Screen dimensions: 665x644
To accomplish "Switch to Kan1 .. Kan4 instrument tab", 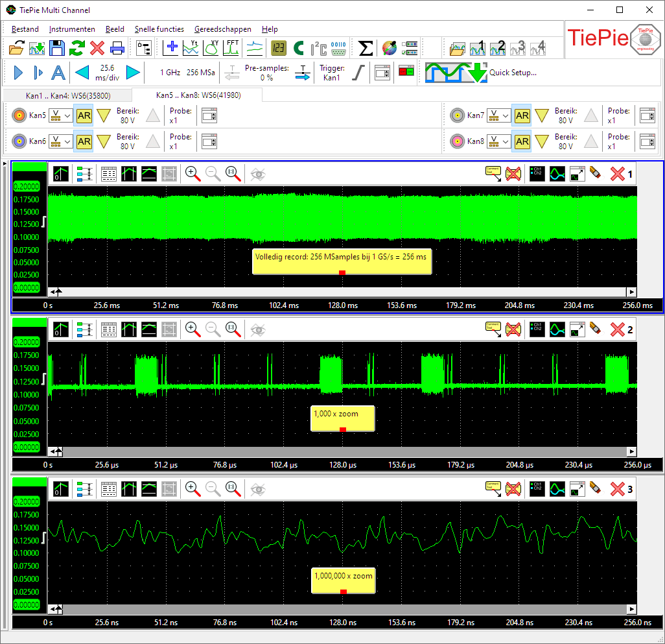I will 67,95.
